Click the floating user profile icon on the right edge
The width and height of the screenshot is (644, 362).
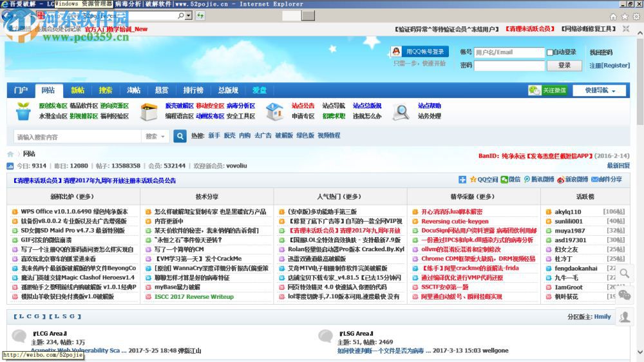(x=624, y=316)
